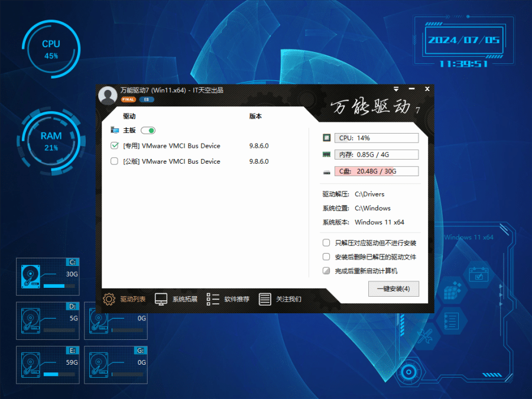Click the CPU chip icon in the info panel

click(x=326, y=138)
